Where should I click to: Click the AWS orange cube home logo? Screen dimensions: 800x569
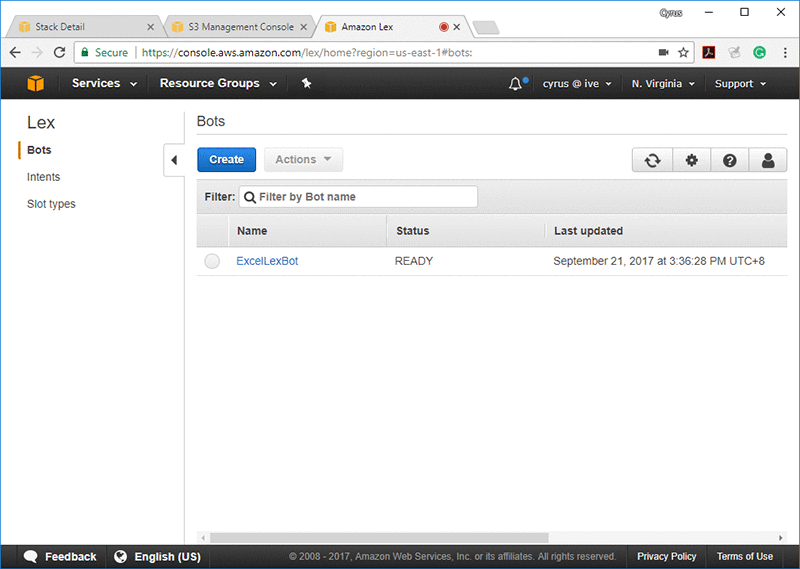tap(35, 83)
